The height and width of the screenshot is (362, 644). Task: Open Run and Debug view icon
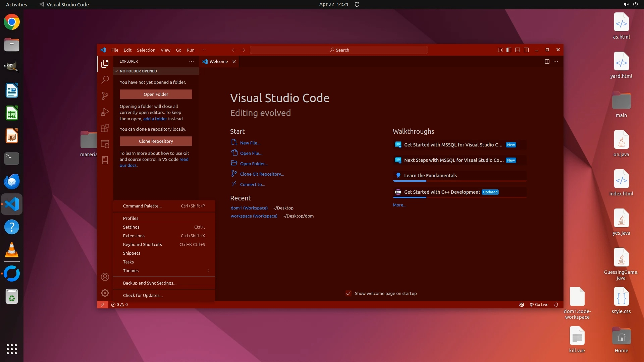click(105, 112)
